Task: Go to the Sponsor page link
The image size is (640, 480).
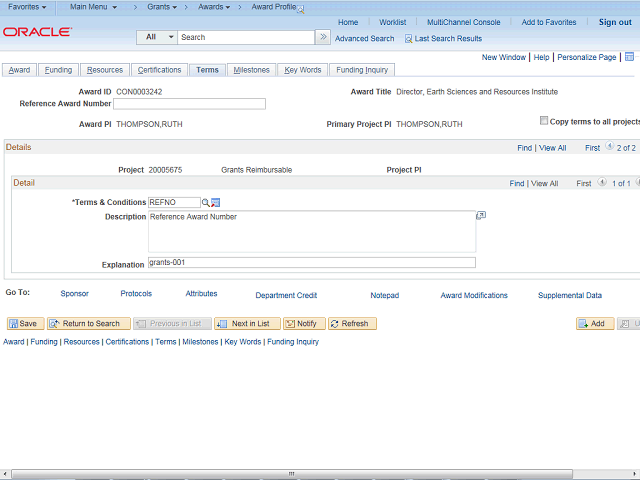Action: coord(74,293)
